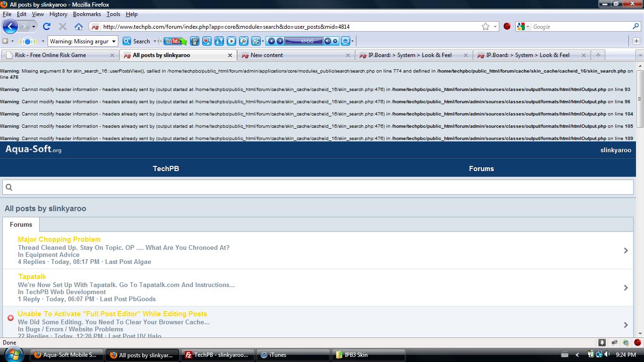Switch to the 'New content' tab
This screenshot has height=362, width=644.
(267, 55)
